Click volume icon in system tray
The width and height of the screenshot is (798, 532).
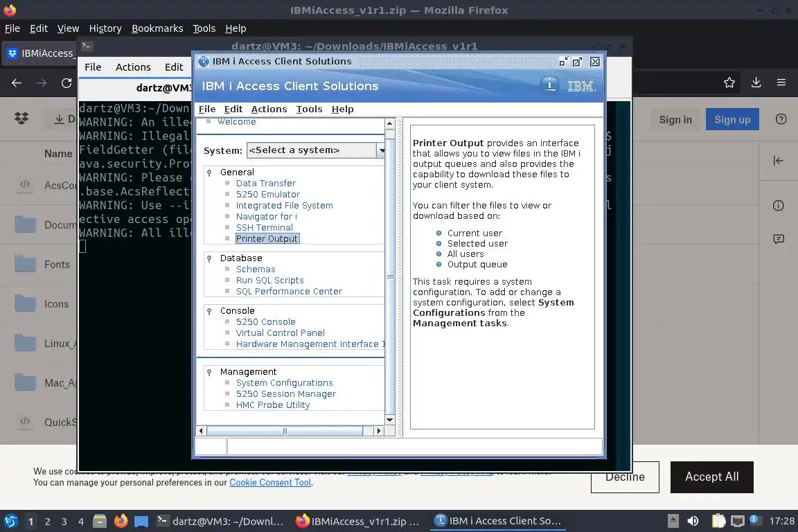(x=693, y=521)
